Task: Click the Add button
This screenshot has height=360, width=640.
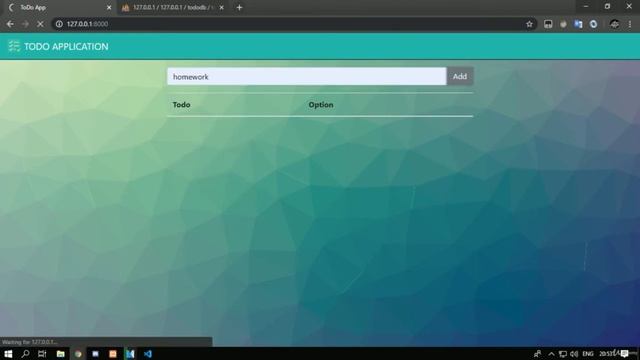Action: click(460, 76)
